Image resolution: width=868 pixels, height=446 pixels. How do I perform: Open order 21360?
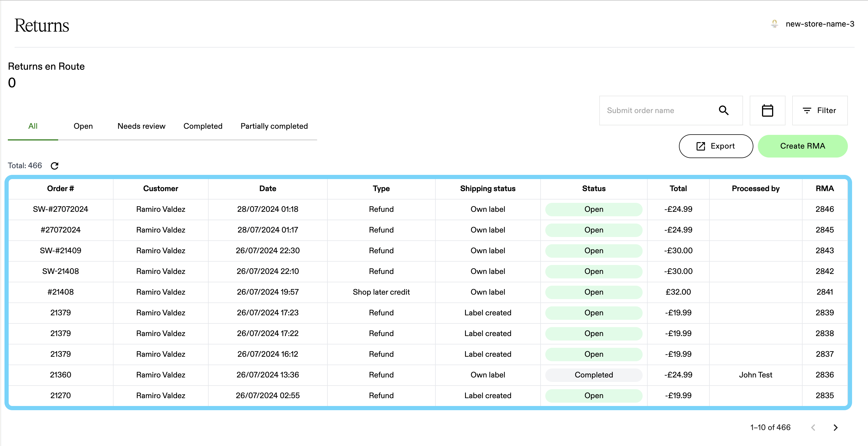coord(60,375)
